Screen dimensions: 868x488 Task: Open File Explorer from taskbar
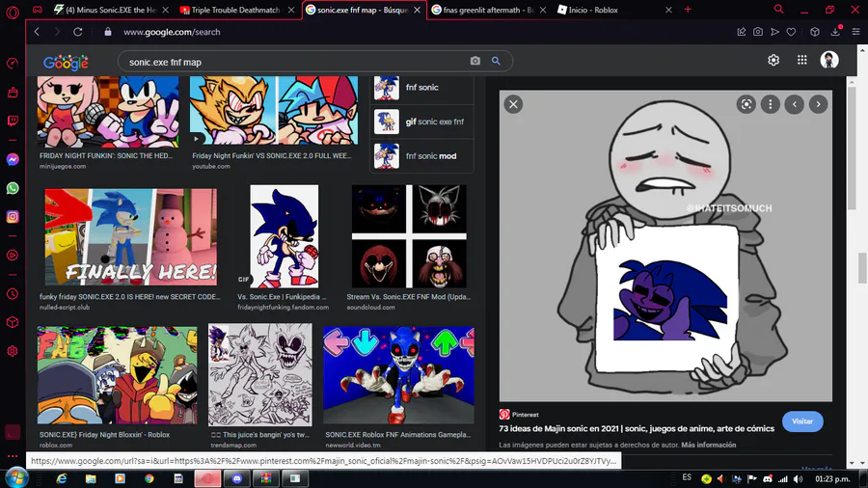tap(91, 478)
